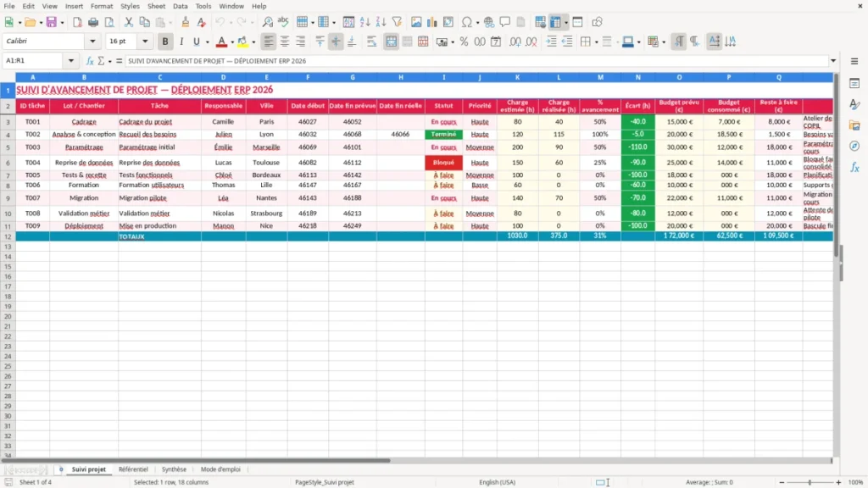Viewport: 868px width, 488px height.
Task: Click the Function Wizard fx icon
Action: point(90,61)
